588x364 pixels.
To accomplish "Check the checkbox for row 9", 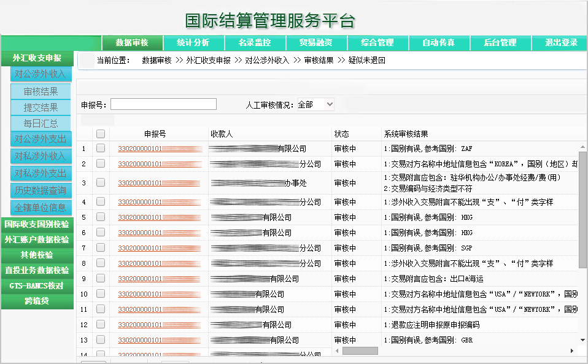I will [x=101, y=279].
